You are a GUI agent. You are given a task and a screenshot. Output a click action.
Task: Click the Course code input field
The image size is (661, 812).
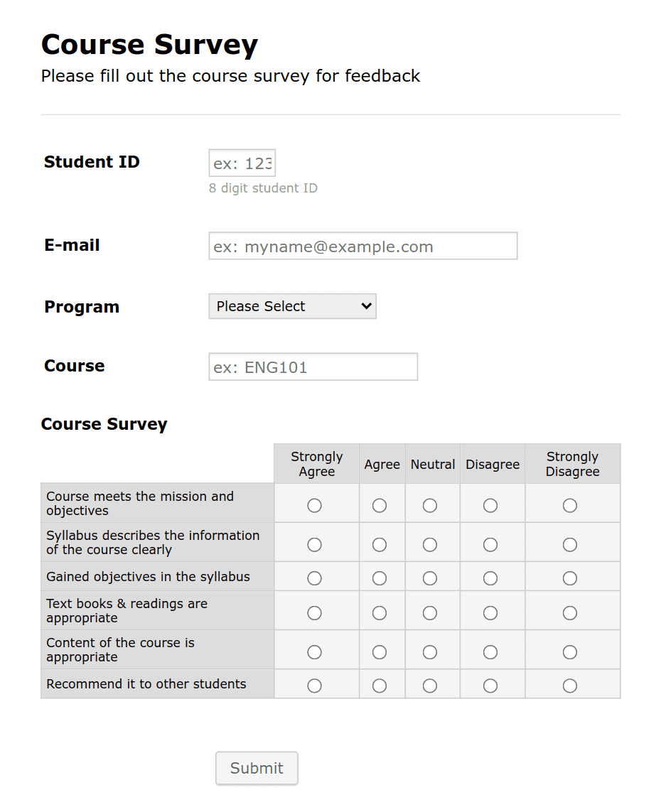point(313,367)
